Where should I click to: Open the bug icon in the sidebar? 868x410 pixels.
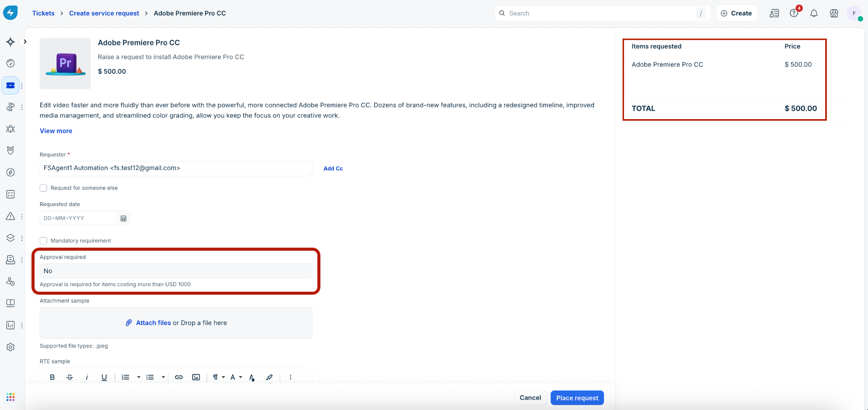point(11,129)
